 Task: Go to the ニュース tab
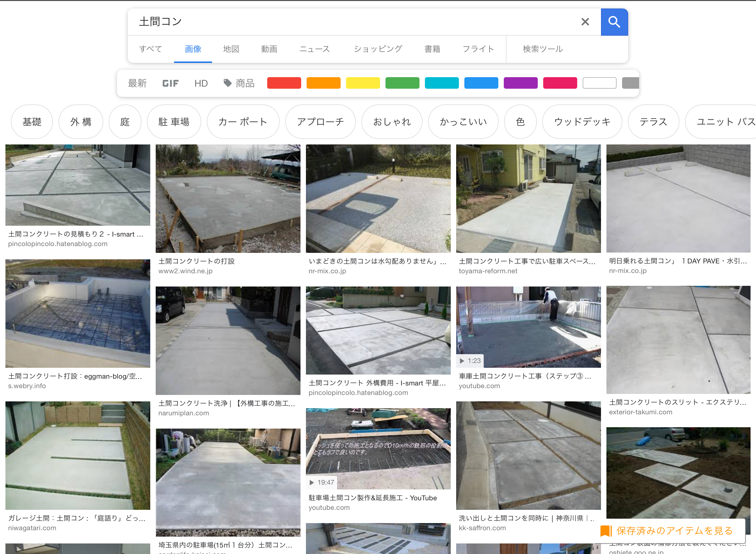click(x=314, y=49)
